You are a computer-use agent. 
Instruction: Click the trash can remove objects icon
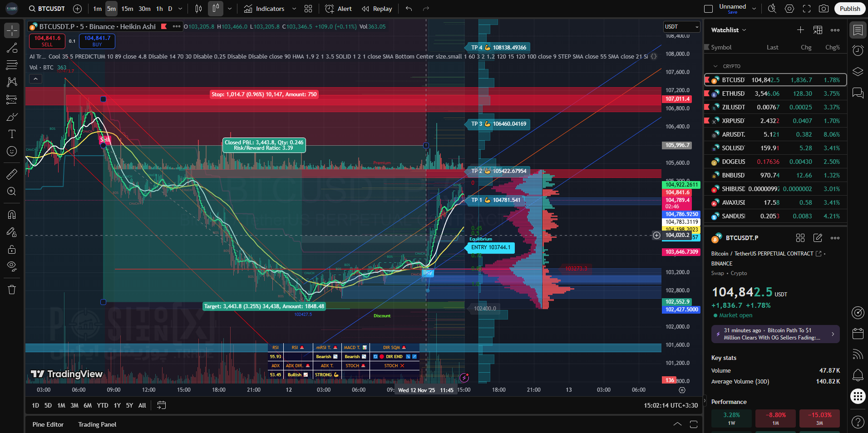click(x=12, y=290)
